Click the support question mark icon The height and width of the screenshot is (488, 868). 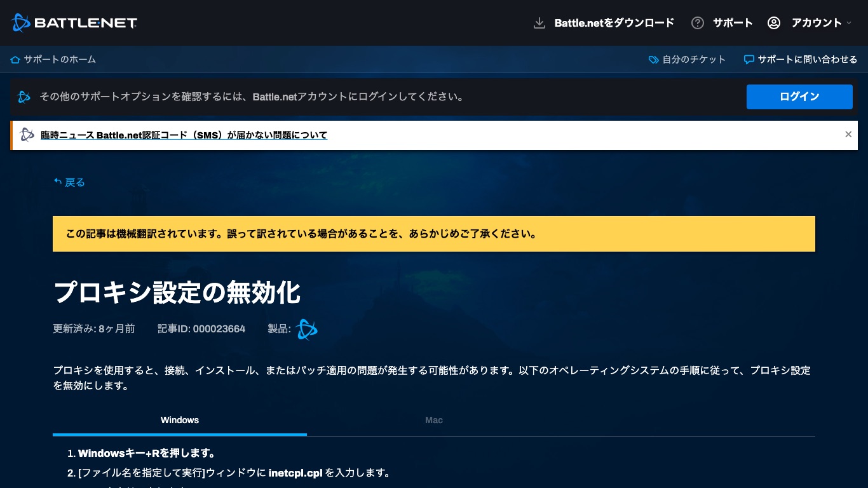pos(698,23)
